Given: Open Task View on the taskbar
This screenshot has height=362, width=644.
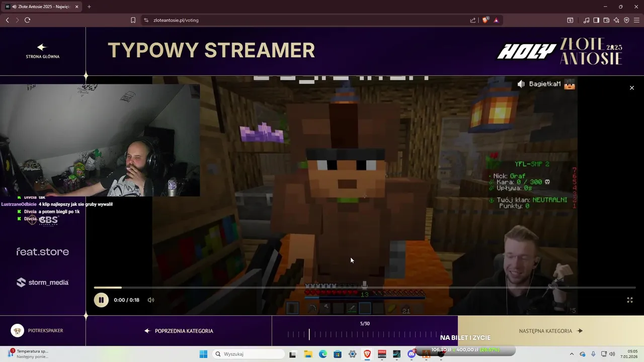Looking at the screenshot, I should coord(293,354).
